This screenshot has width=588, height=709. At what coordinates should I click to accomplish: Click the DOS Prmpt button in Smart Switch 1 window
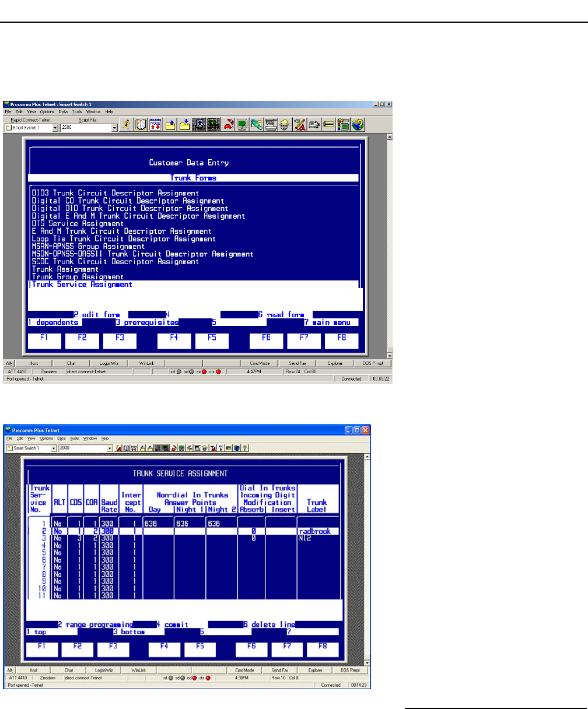(372, 363)
